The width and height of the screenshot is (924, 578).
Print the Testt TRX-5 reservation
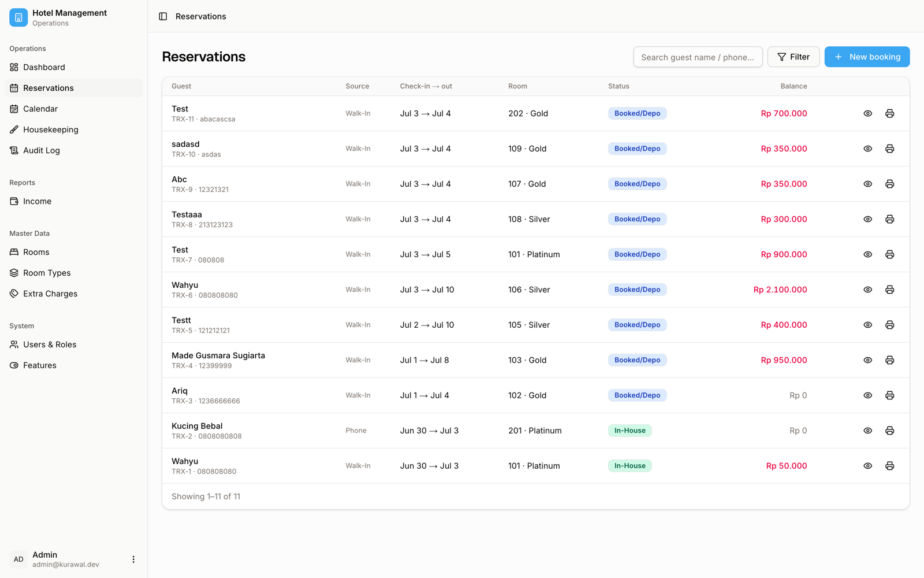click(x=889, y=325)
